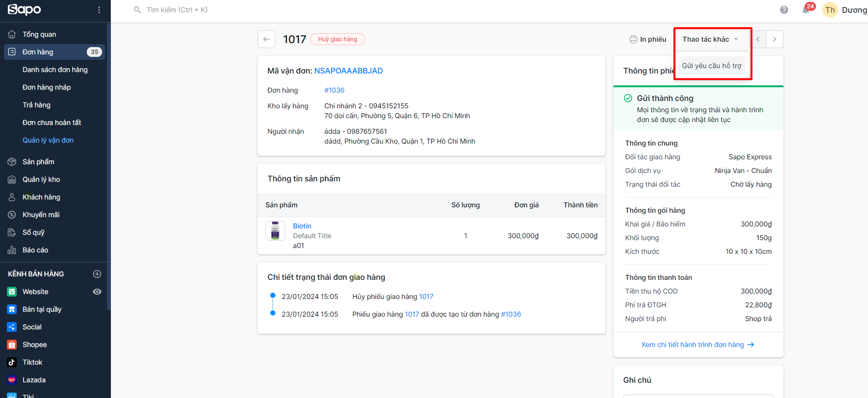Open the Sản phẩm sidebar menu

click(x=38, y=162)
